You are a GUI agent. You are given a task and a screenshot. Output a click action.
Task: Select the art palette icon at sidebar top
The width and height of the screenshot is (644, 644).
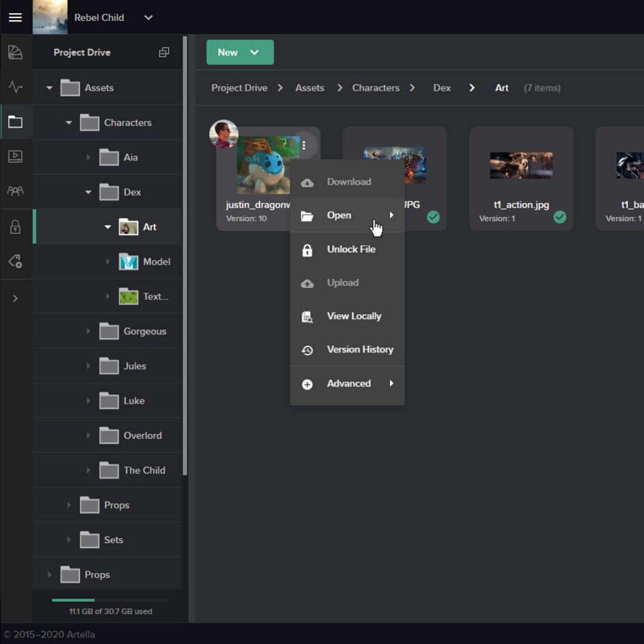tap(16, 52)
